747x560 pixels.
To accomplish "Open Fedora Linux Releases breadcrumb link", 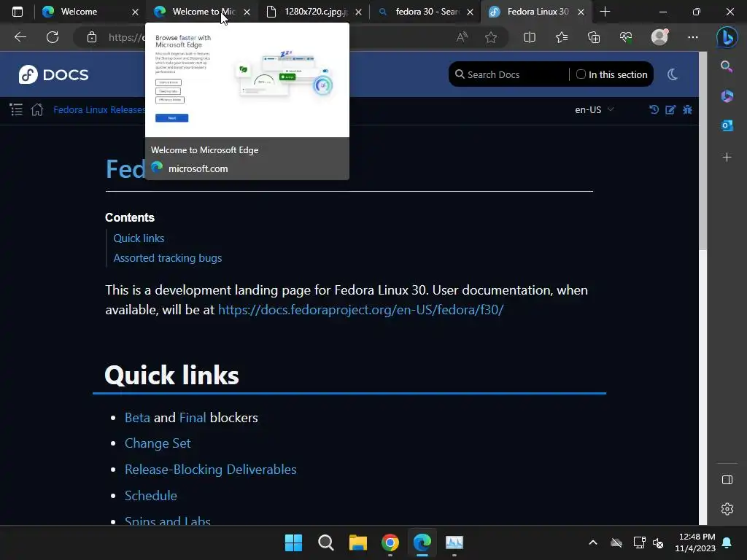I will (98, 110).
